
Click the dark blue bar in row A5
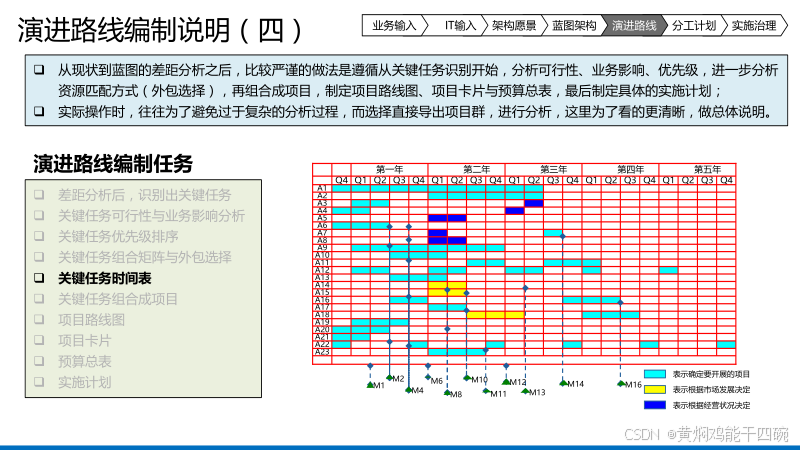pyautogui.click(x=447, y=218)
